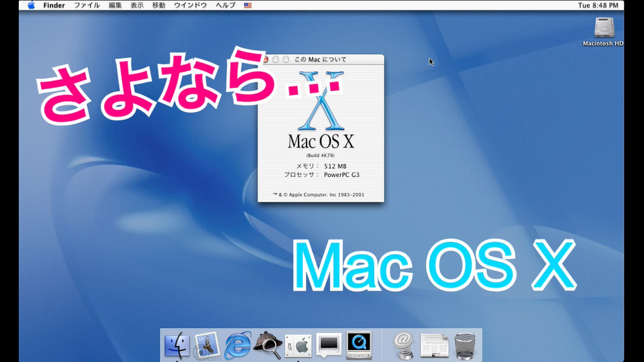Open the newspaper document icon in Dock
This screenshot has width=644, height=362.
pyautogui.click(x=434, y=346)
